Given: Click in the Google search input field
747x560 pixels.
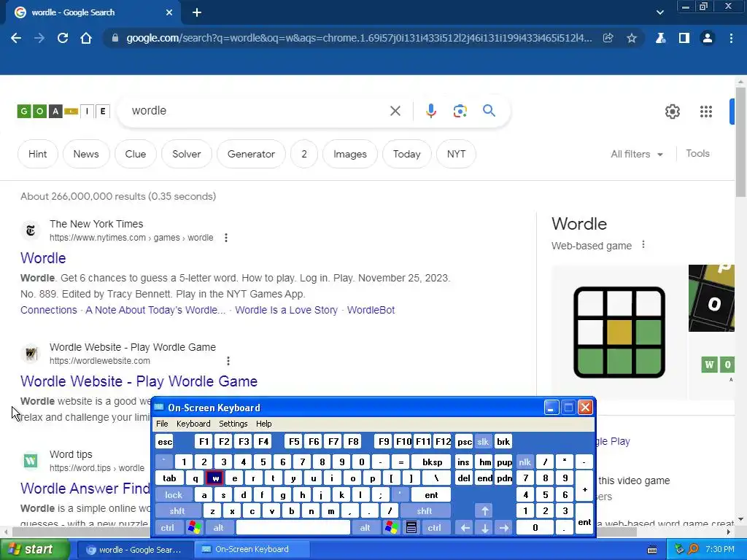Looking at the screenshot, I should [x=258, y=111].
